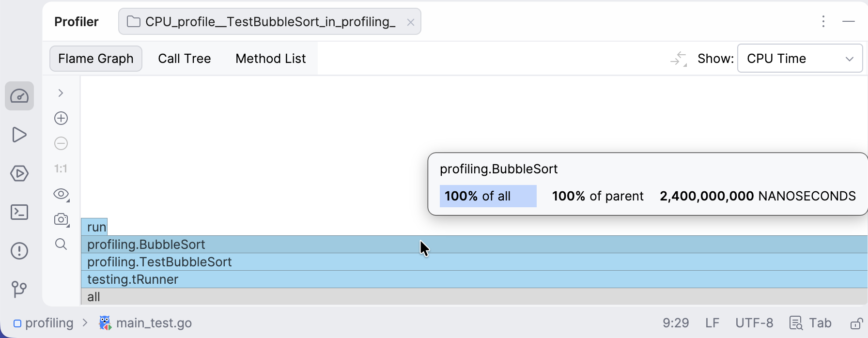
Task: Open the Problems tool window
Action: 19,251
